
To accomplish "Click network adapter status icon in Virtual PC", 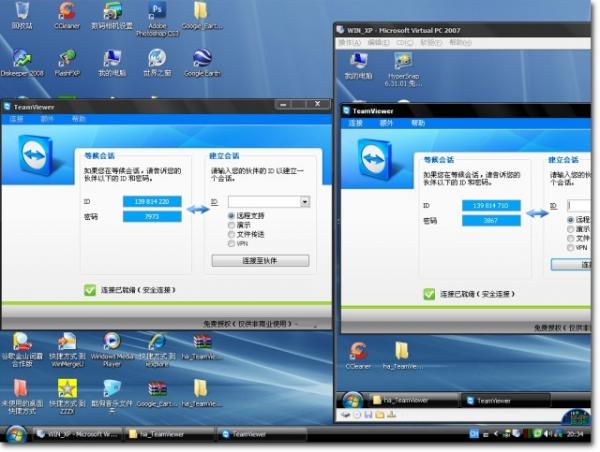I will [391, 414].
